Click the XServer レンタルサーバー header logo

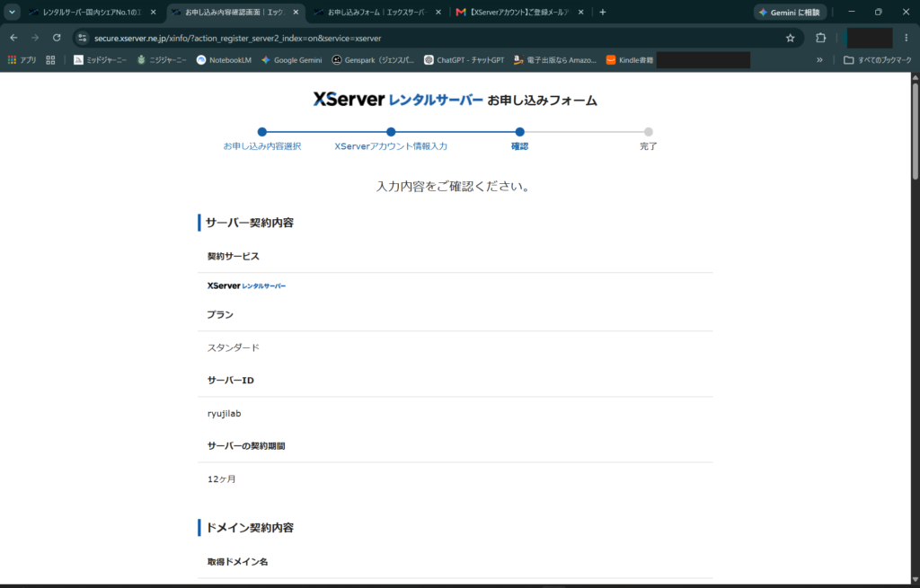click(x=398, y=100)
